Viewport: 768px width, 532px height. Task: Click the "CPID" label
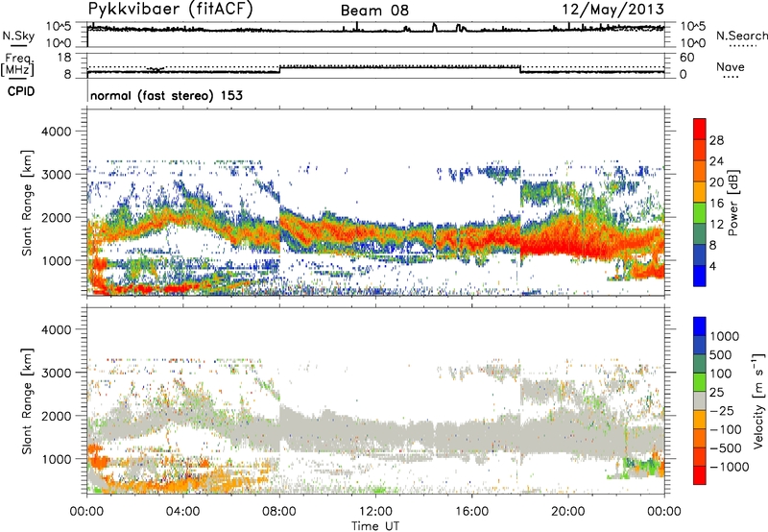[21, 91]
